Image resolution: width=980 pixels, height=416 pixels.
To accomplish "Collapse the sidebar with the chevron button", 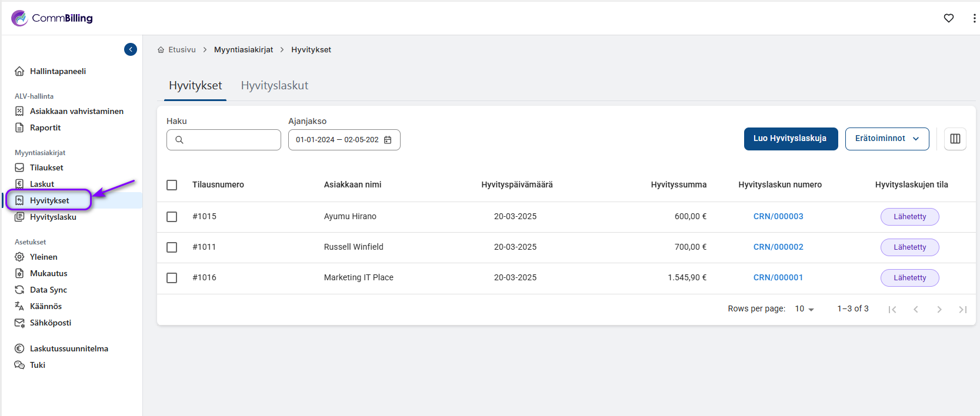I will click(x=131, y=49).
